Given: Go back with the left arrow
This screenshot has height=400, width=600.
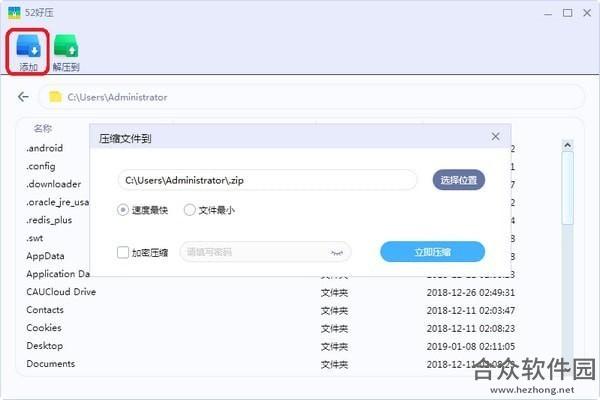Looking at the screenshot, I should [23, 97].
